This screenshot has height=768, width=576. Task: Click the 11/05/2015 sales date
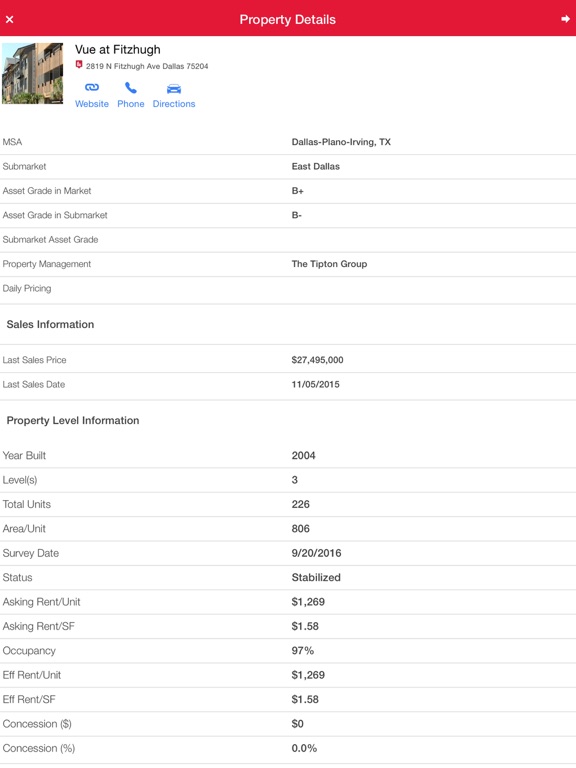pyautogui.click(x=315, y=384)
